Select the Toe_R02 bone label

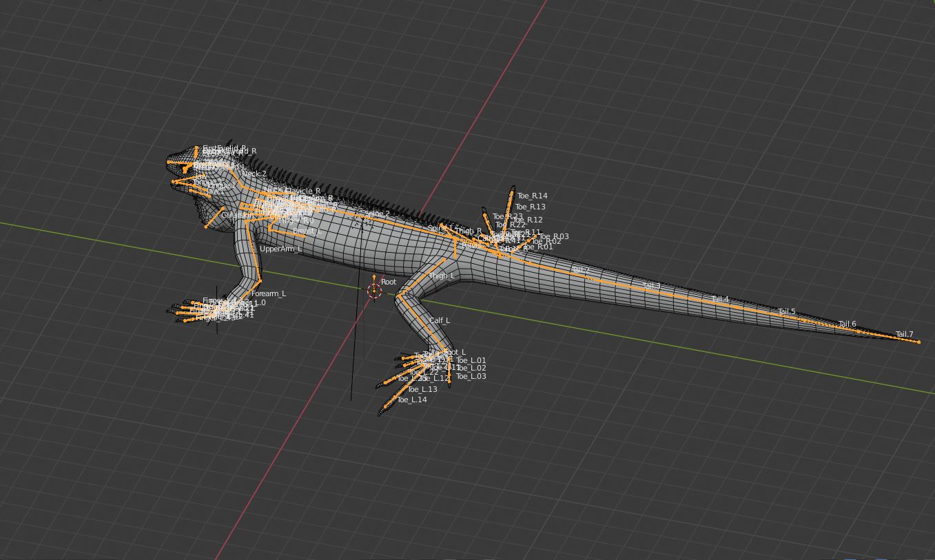pyautogui.click(x=546, y=242)
